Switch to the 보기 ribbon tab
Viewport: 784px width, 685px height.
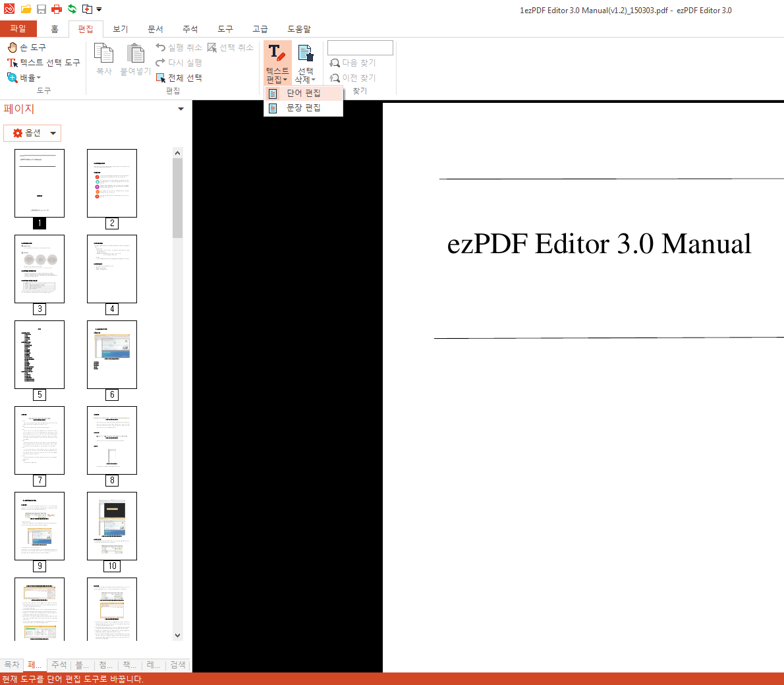coord(120,29)
